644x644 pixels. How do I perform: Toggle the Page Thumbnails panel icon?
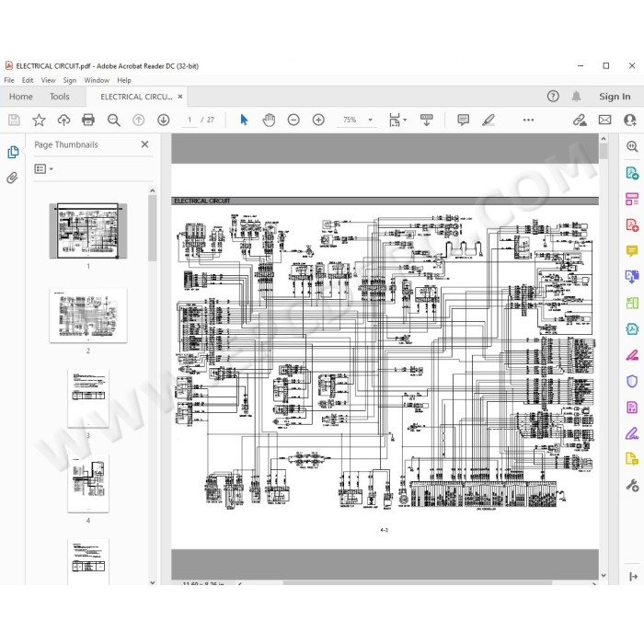[13, 152]
